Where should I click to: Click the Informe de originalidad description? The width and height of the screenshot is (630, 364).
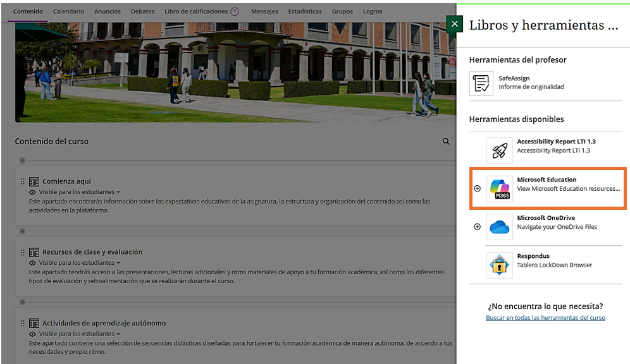pyautogui.click(x=531, y=87)
